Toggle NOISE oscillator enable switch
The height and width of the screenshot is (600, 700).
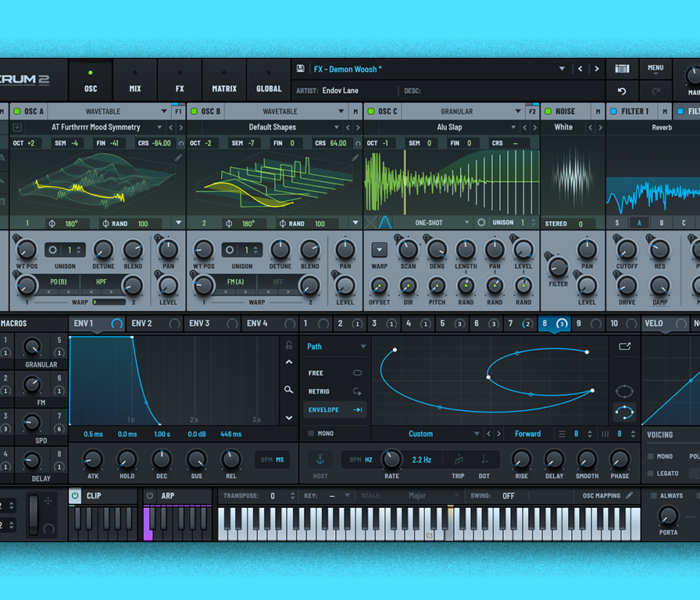point(548,111)
